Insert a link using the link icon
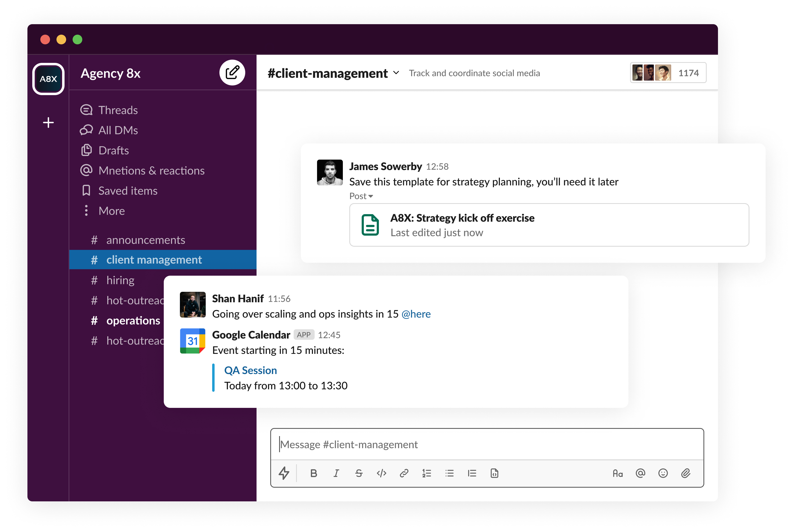Image resolution: width=793 pixels, height=532 pixels. click(x=404, y=473)
